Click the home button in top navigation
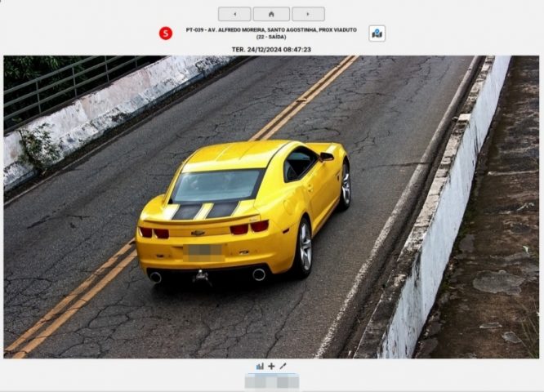Screen dimensions: 544x392 (x=271, y=14)
